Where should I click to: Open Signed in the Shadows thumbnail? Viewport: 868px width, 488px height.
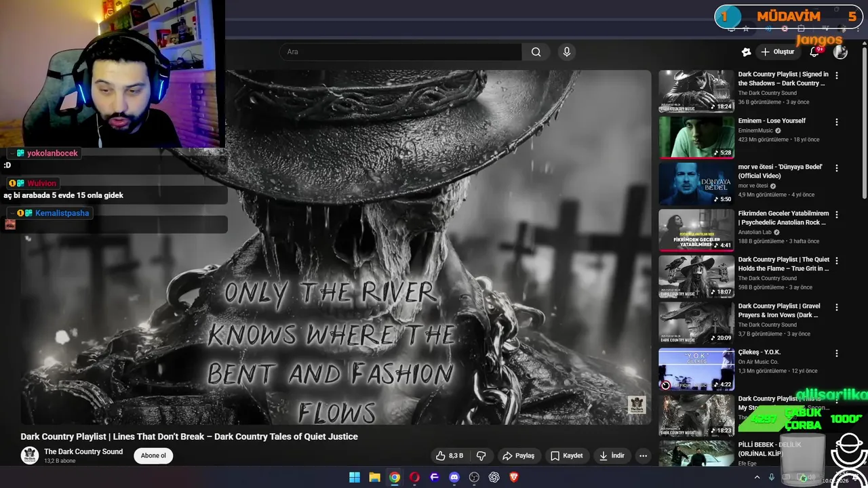pos(696,91)
